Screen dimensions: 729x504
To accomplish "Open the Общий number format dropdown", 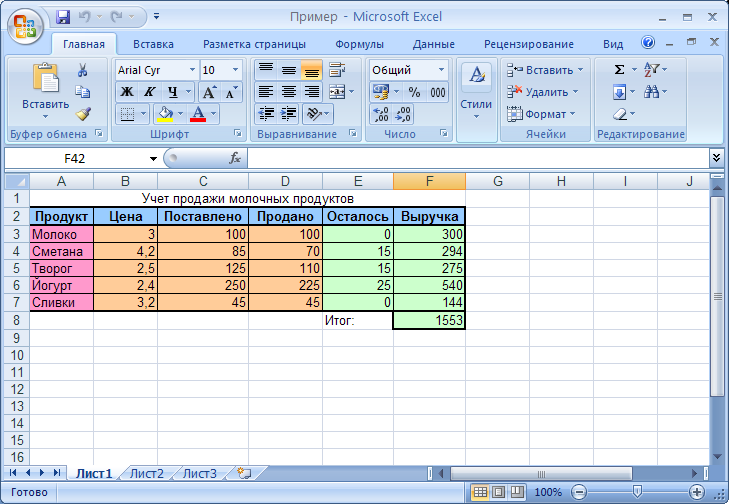I will point(441,70).
